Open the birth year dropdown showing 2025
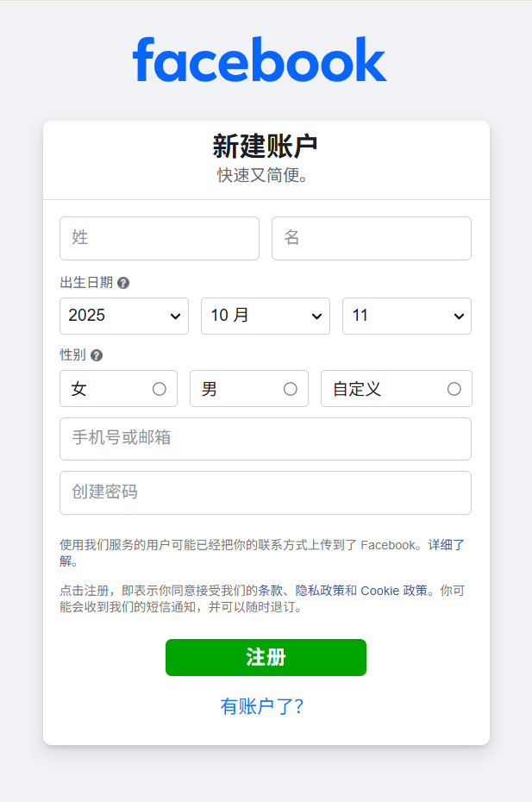This screenshot has height=802, width=532. point(124,316)
